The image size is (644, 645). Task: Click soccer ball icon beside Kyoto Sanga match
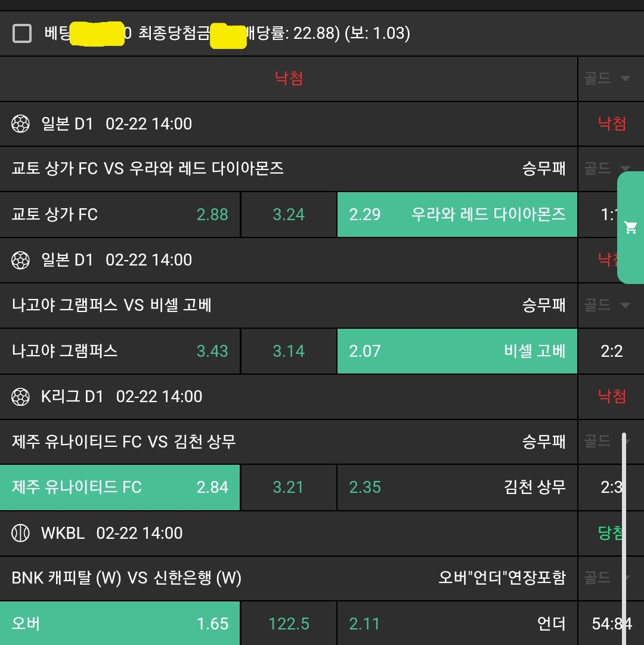click(21, 124)
